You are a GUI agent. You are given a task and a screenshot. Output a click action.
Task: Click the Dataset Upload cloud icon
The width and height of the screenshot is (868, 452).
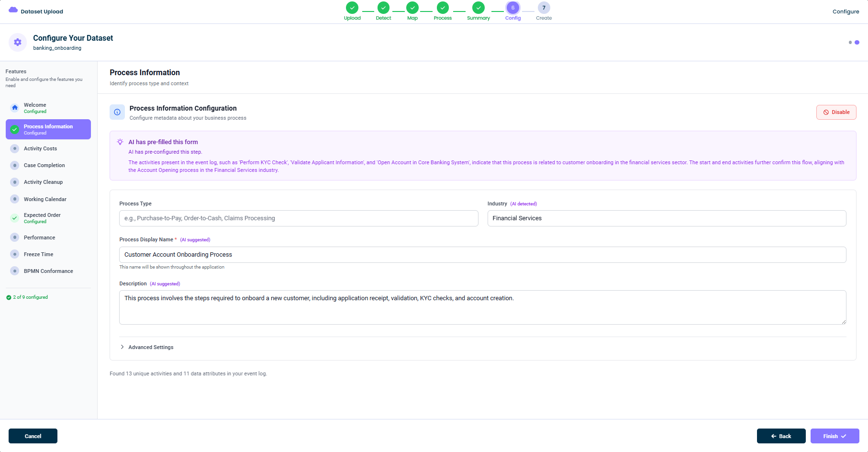pyautogui.click(x=13, y=10)
